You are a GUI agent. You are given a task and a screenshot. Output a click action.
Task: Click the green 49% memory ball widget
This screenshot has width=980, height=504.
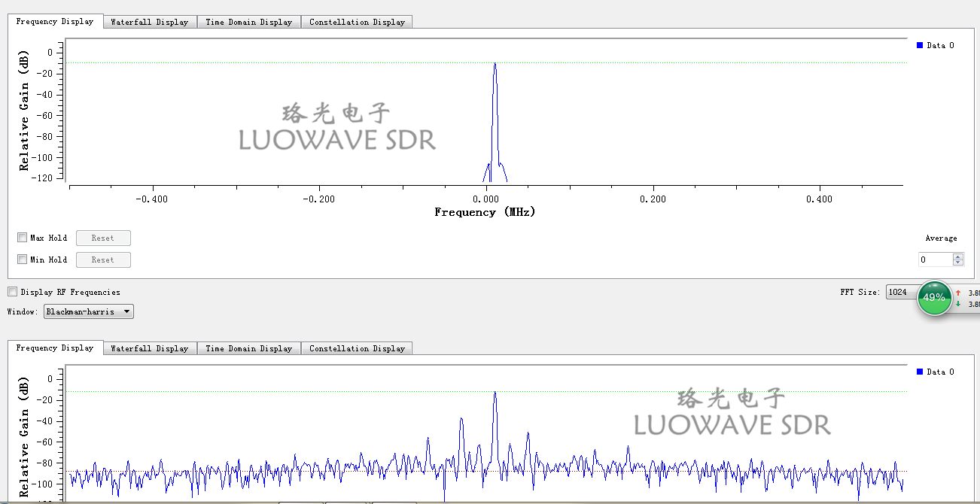[934, 297]
